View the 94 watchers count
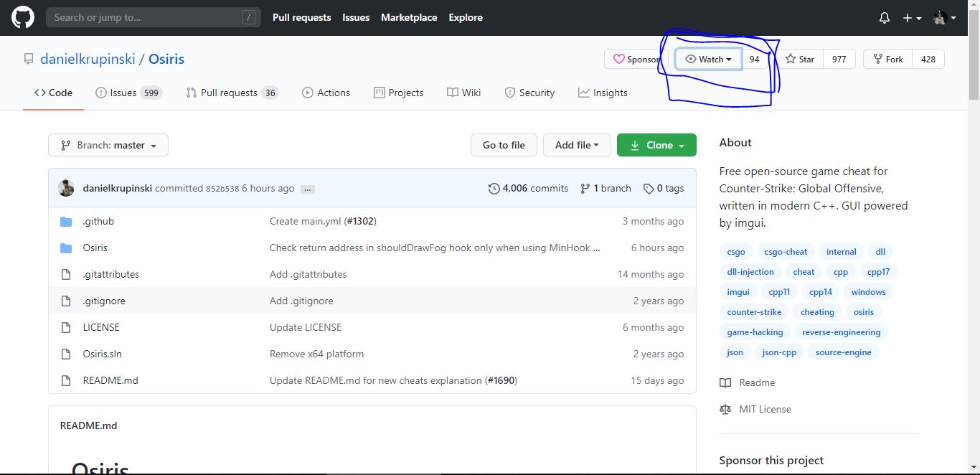The image size is (980, 475). point(754,59)
